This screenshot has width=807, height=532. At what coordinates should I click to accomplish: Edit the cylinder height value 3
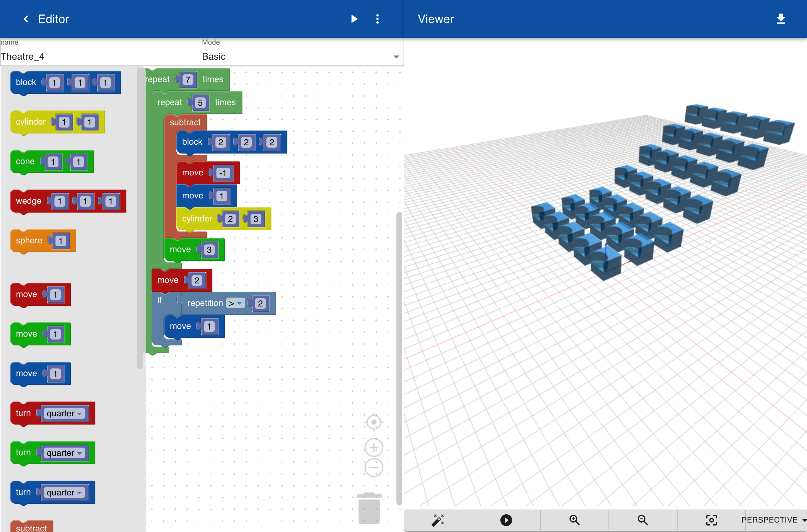(x=256, y=219)
